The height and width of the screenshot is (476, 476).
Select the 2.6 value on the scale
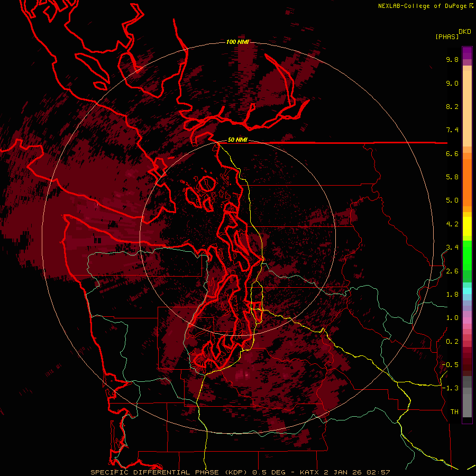[x=452, y=271]
